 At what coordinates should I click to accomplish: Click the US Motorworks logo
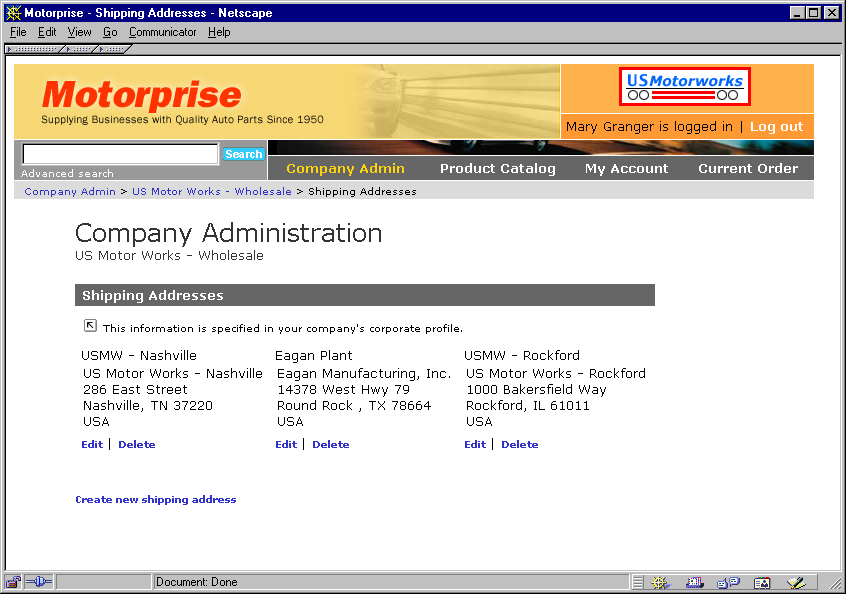point(685,86)
